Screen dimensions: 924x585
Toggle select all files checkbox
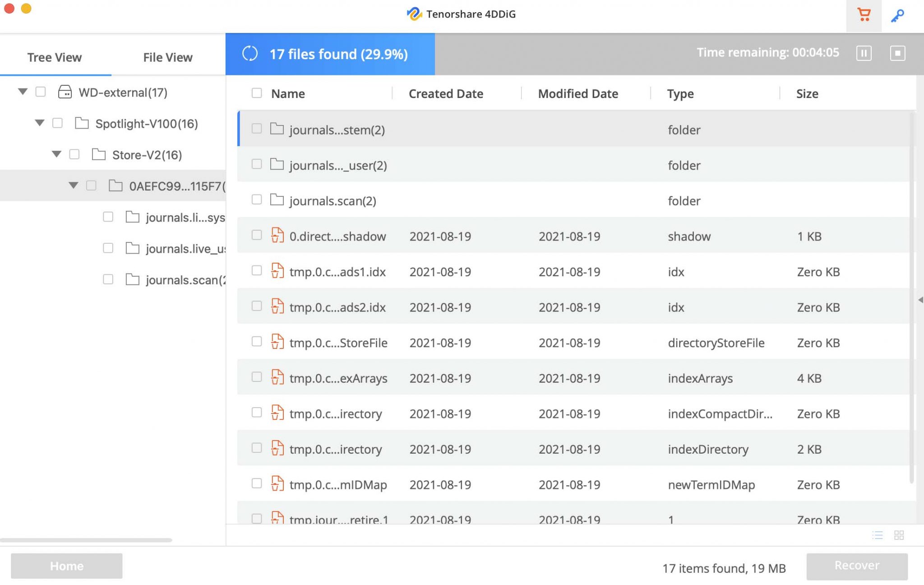tap(256, 93)
